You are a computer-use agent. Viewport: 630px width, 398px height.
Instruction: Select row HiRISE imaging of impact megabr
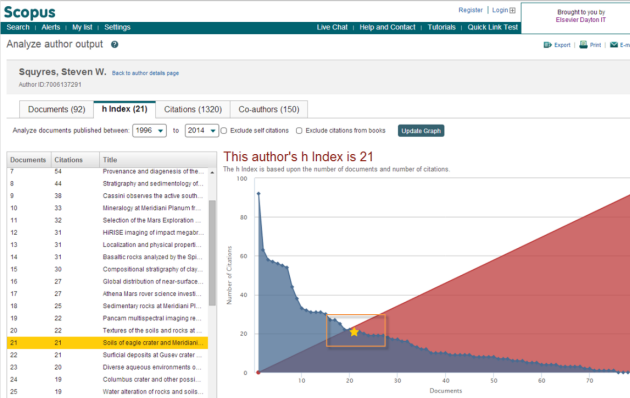tap(108, 233)
